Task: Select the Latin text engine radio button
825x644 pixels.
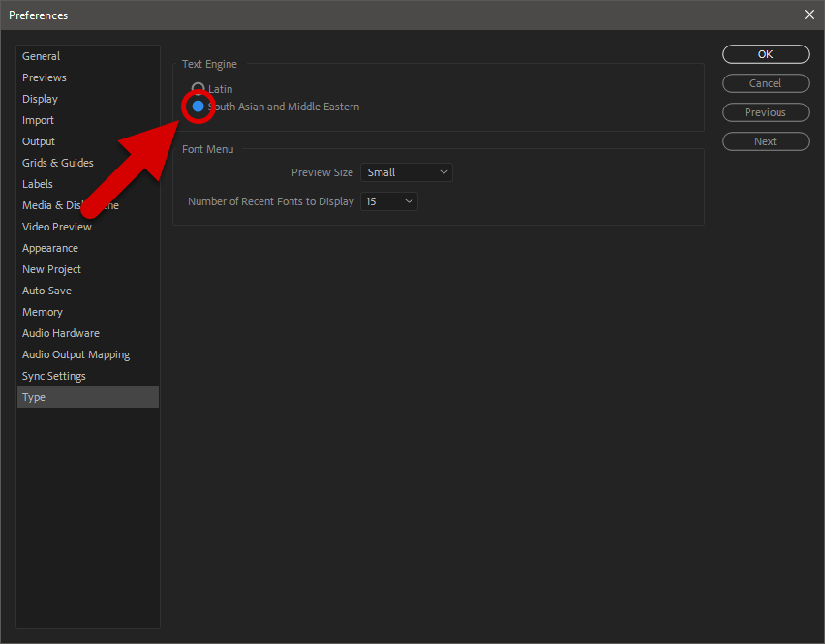Action: [199, 89]
